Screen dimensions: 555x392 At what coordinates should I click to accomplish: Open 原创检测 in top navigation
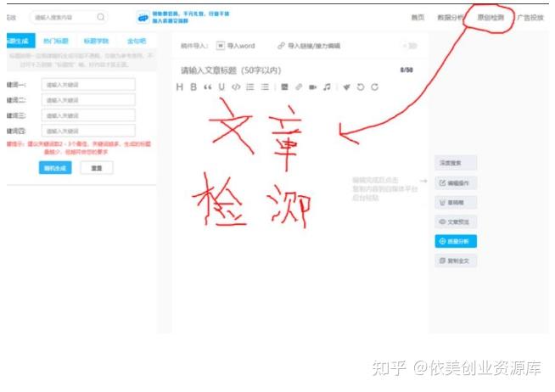(x=491, y=17)
